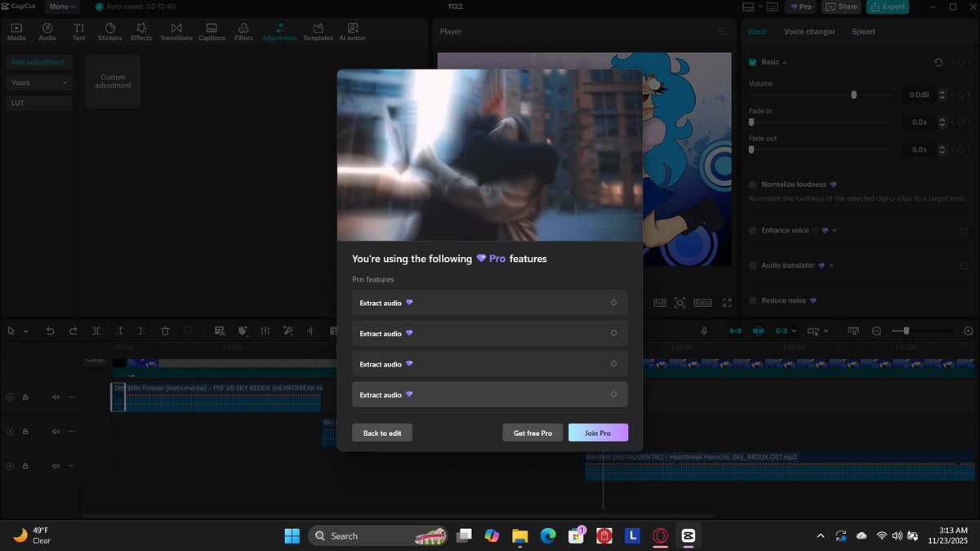980x551 pixels.
Task: Open the CapCut Menu dropdown
Action: click(x=62, y=7)
